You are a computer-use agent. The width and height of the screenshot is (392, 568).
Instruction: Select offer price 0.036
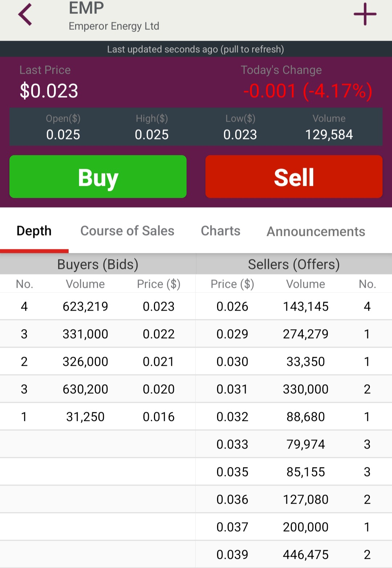pos(232,500)
